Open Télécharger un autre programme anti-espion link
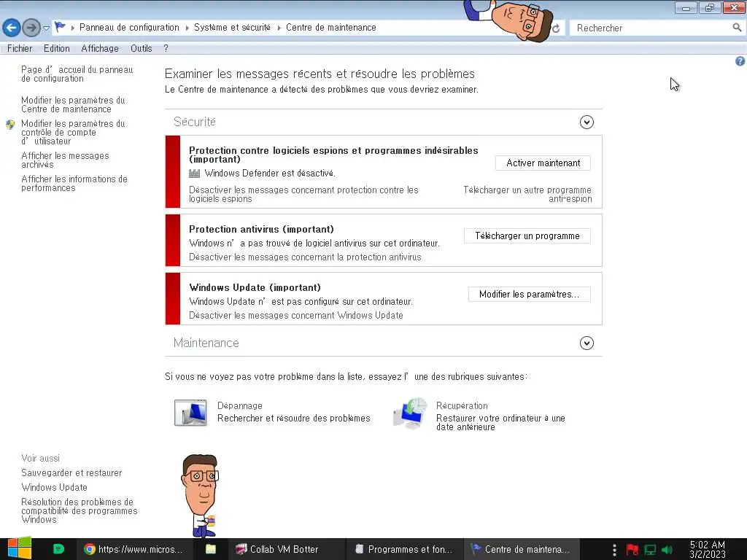This screenshot has height=560, width=747. pyautogui.click(x=527, y=194)
